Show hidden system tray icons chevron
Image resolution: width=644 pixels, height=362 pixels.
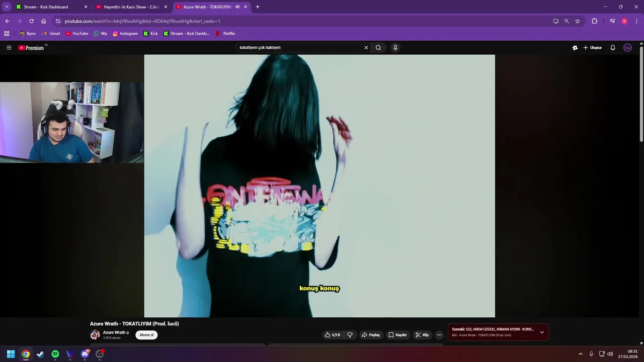point(580,354)
